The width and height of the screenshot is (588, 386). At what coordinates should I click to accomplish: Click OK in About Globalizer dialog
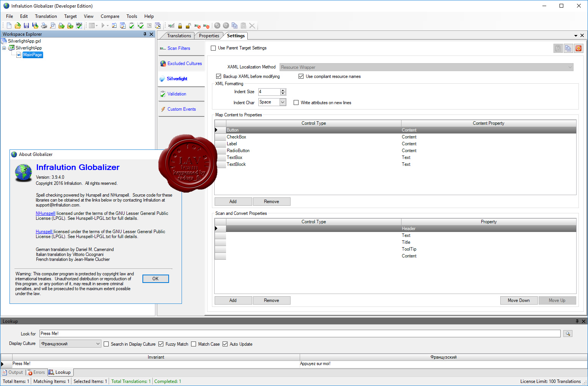click(156, 279)
